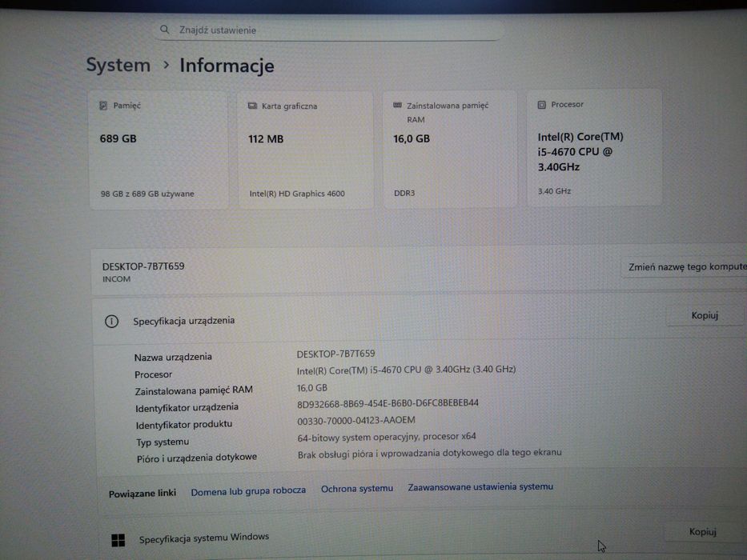Image resolution: width=747 pixels, height=560 pixels.
Task: Click the 'Nazwa urządzenia' row label
Action: pyautogui.click(x=173, y=357)
